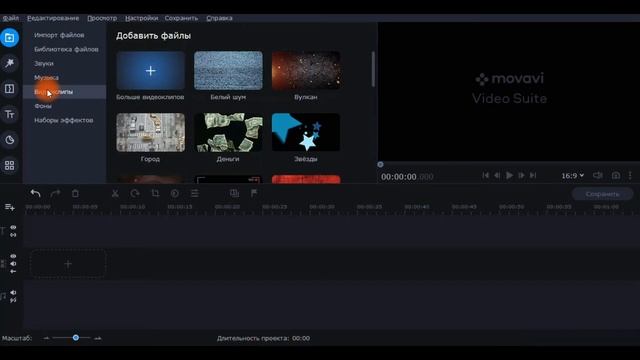Open the Просмотр menu
This screenshot has height=360, width=640.
click(102, 18)
